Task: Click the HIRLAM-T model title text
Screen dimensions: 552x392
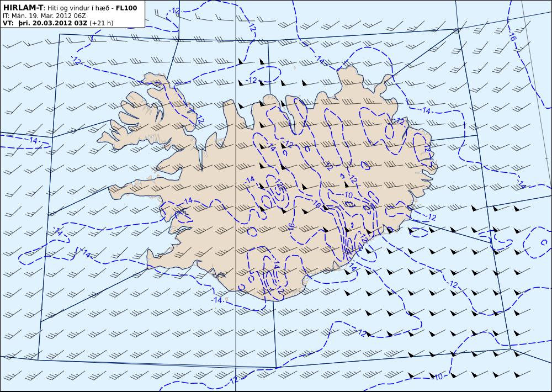Action: pyautogui.click(x=22, y=8)
